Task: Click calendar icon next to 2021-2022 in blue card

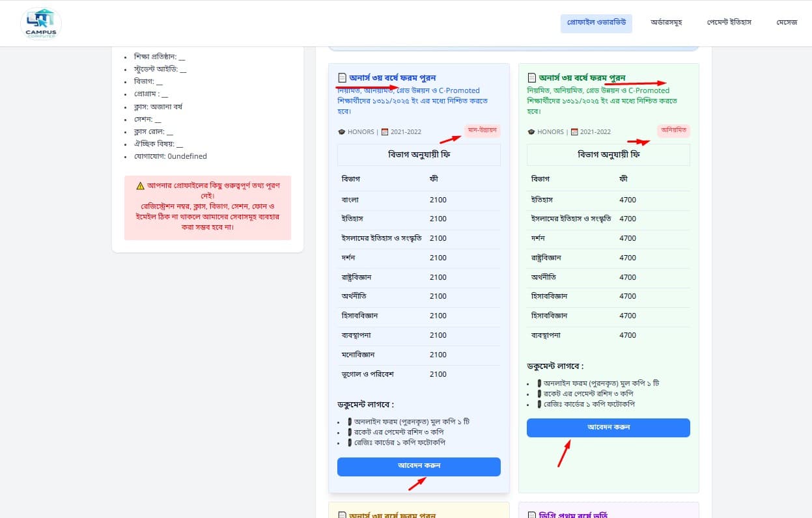Action: [385, 132]
